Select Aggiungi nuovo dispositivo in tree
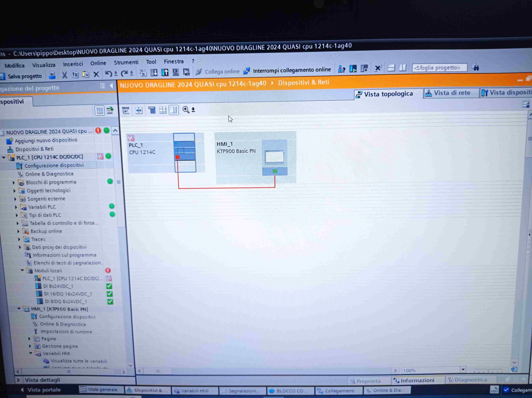This screenshot has width=532, height=398. 42,140
